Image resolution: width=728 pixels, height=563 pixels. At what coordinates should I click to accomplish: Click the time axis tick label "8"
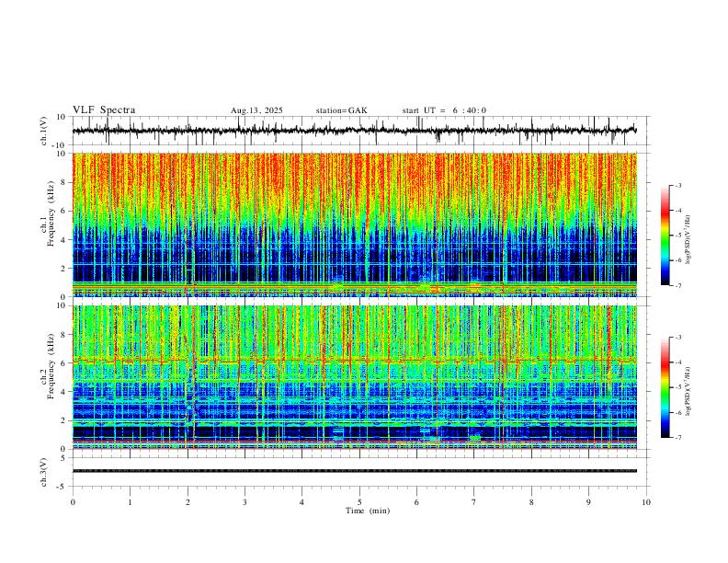pos(531,502)
